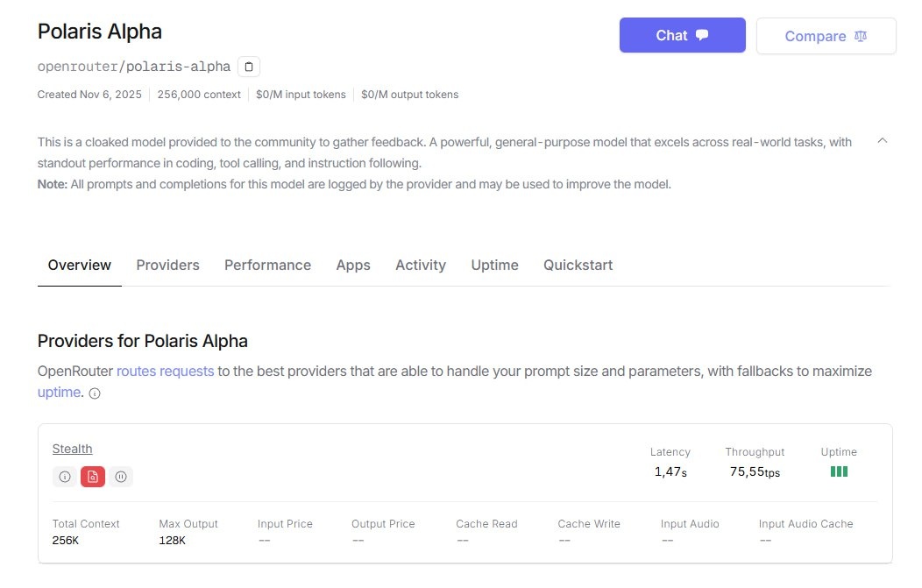Click the red data logging policy icon
922x588 pixels.
pyautogui.click(x=93, y=477)
